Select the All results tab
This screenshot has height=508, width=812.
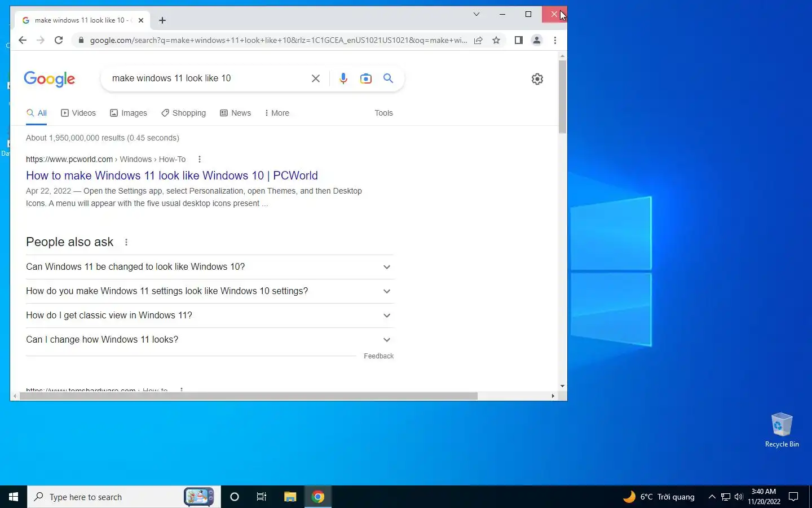point(37,113)
